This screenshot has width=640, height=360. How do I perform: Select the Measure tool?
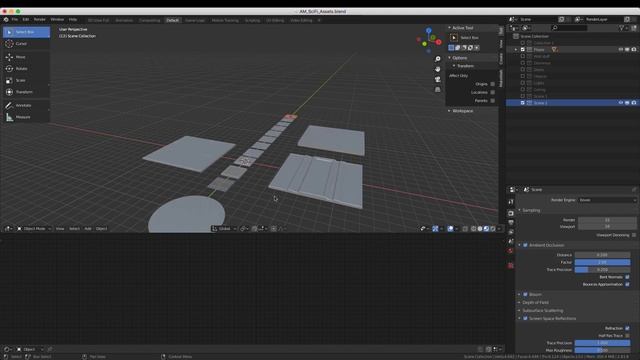coord(26,117)
